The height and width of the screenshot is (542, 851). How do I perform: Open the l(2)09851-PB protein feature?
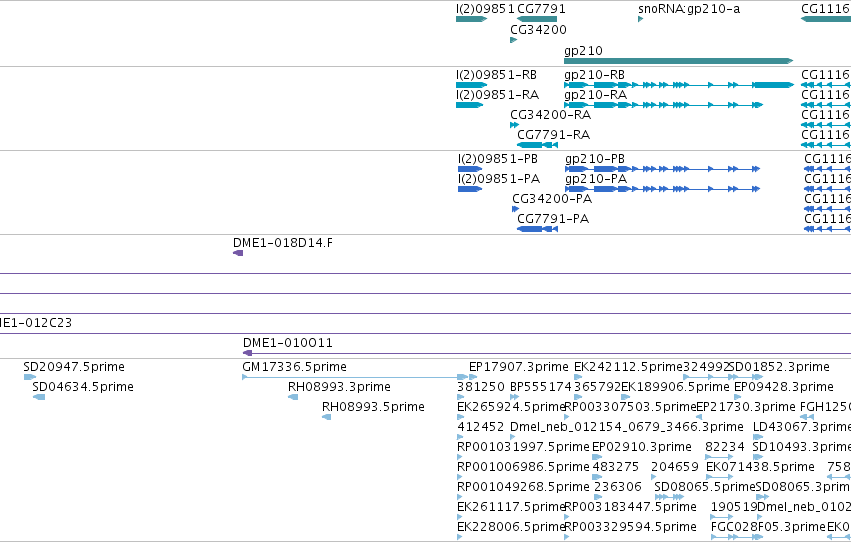coord(470,169)
